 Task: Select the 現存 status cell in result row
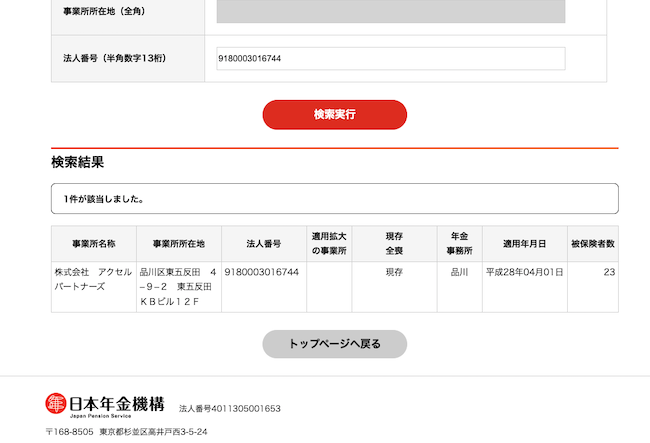tap(394, 272)
